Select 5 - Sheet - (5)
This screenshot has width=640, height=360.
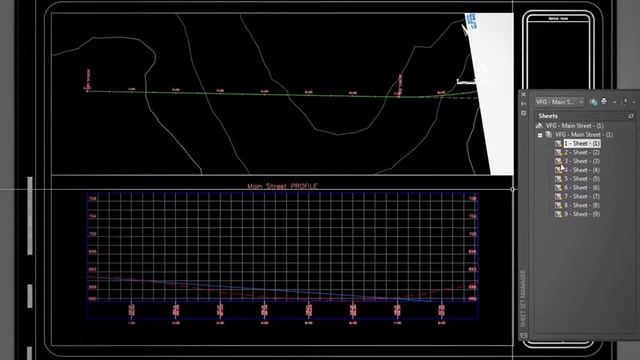582,179
